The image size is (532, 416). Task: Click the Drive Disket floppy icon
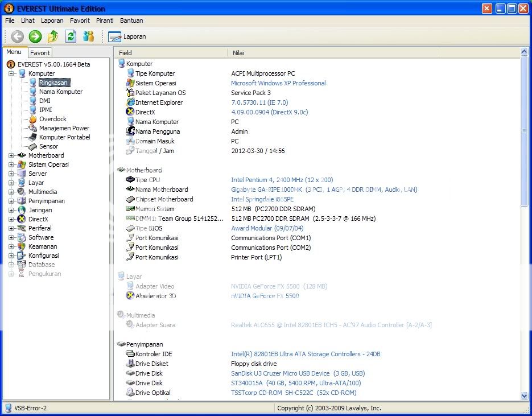click(130, 364)
